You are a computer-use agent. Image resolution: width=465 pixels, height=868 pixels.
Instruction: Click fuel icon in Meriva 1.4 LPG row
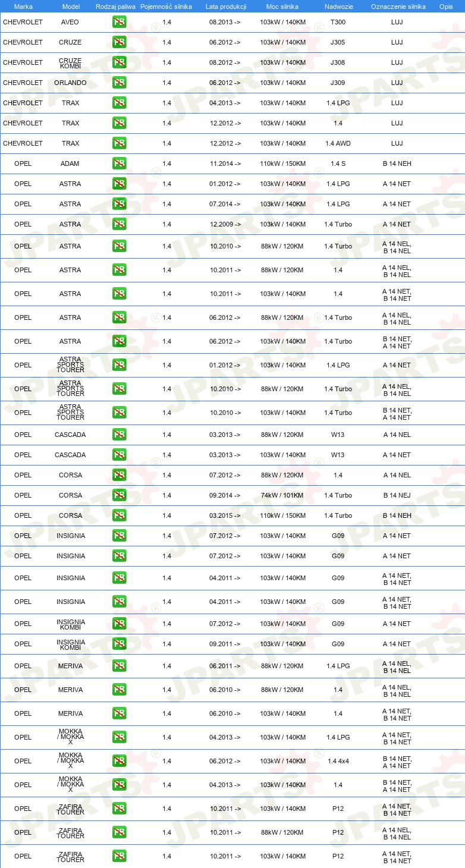pos(119,666)
